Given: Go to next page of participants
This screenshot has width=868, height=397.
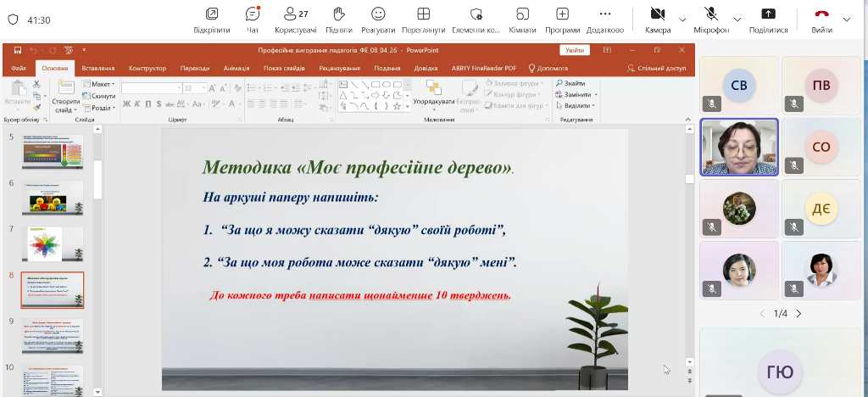Looking at the screenshot, I should (798, 313).
